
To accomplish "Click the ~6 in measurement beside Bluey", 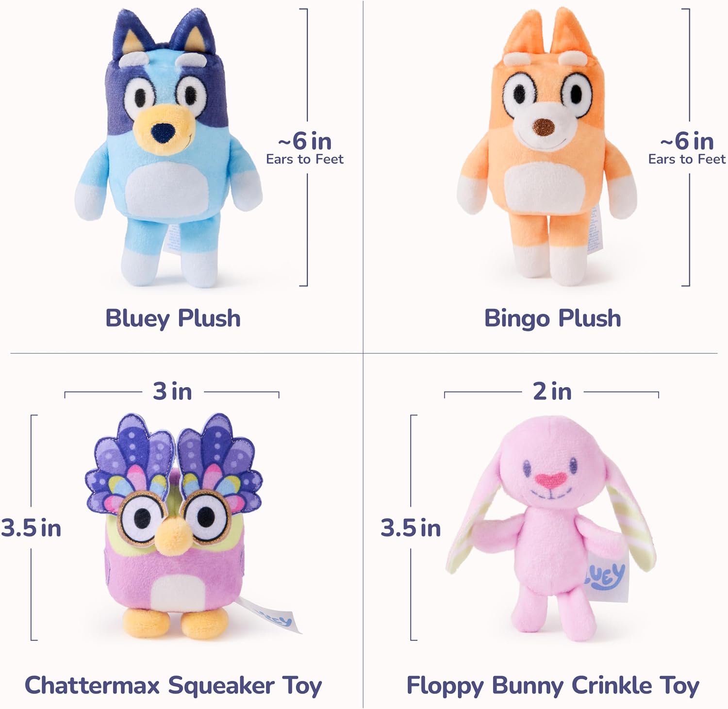I will coord(305,141).
